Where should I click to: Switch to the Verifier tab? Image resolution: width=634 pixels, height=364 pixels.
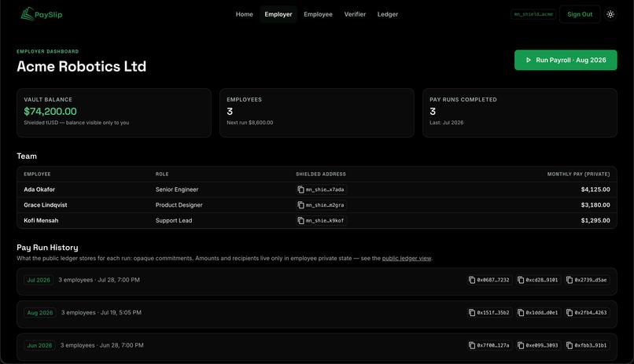coord(355,14)
